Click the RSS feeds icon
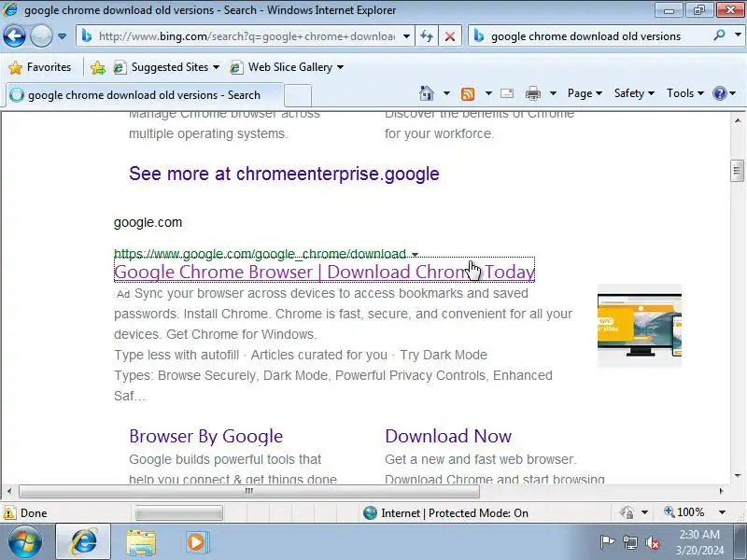The image size is (747, 560). 468,94
